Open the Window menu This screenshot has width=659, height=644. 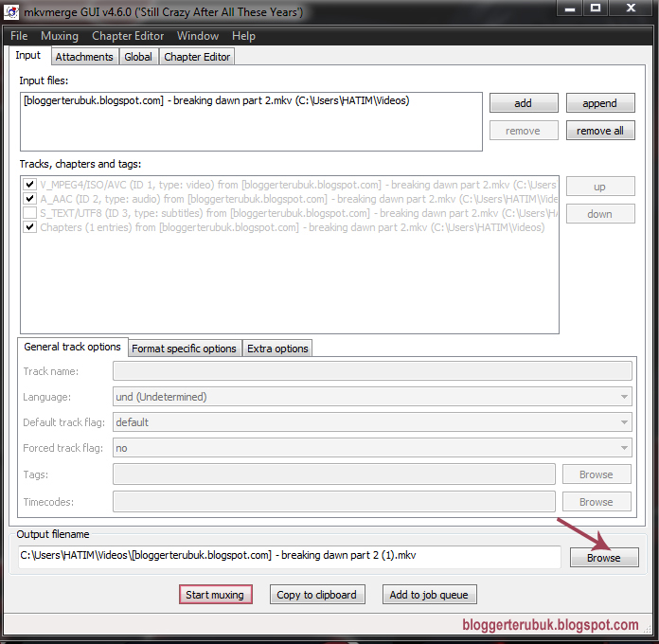click(x=198, y=36)
